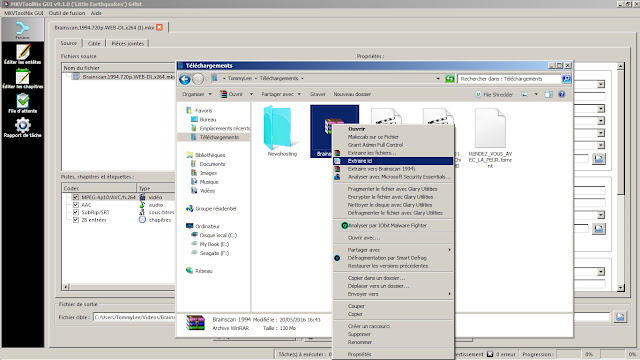
Task: Toggle SubRip/SRT subtitle track checkbox
Action: (76, 212)
